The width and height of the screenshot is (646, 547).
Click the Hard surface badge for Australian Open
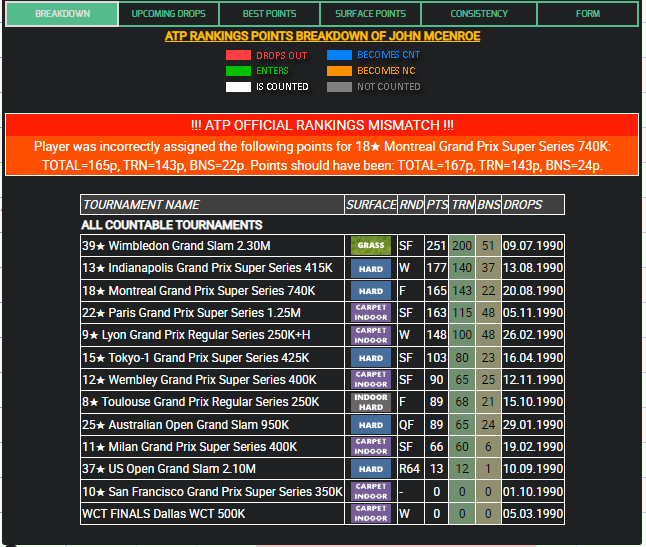tap(371, 425)
